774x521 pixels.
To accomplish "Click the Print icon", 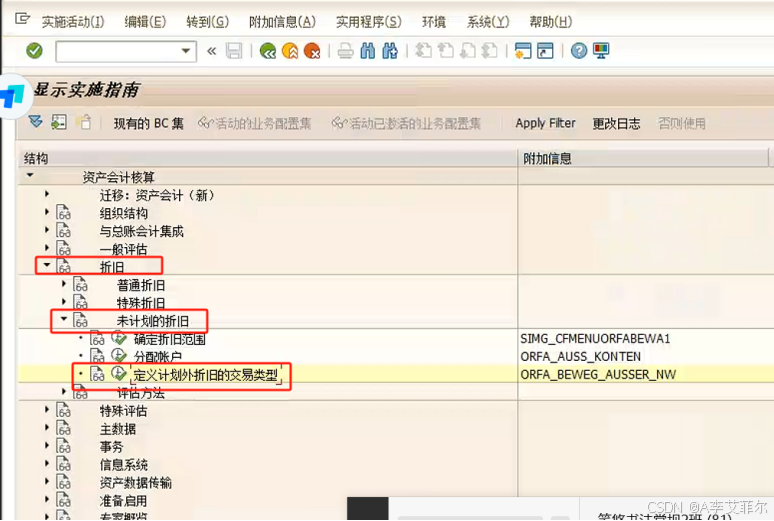I will 346,51.
